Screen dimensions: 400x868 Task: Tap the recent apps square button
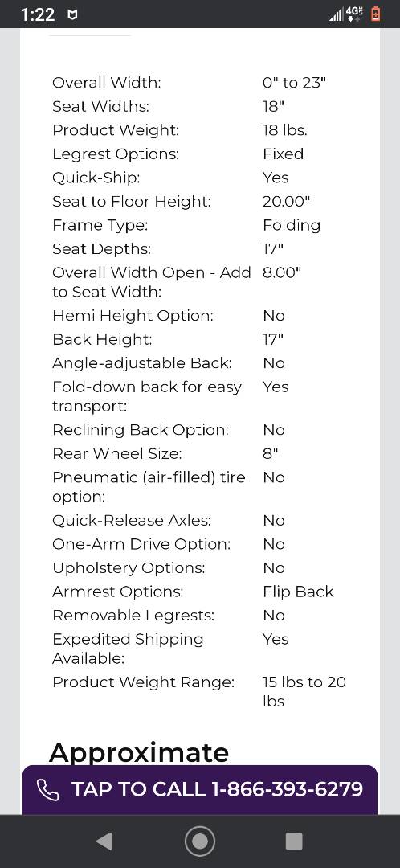(x=294, y=841)
